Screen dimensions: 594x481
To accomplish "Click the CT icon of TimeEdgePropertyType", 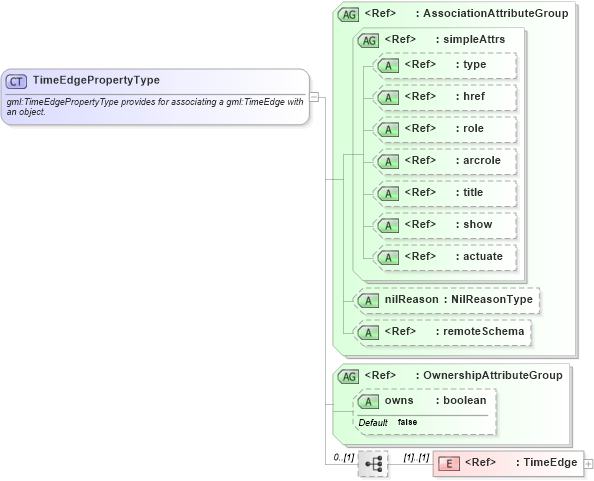I will (x=16, y=81).
